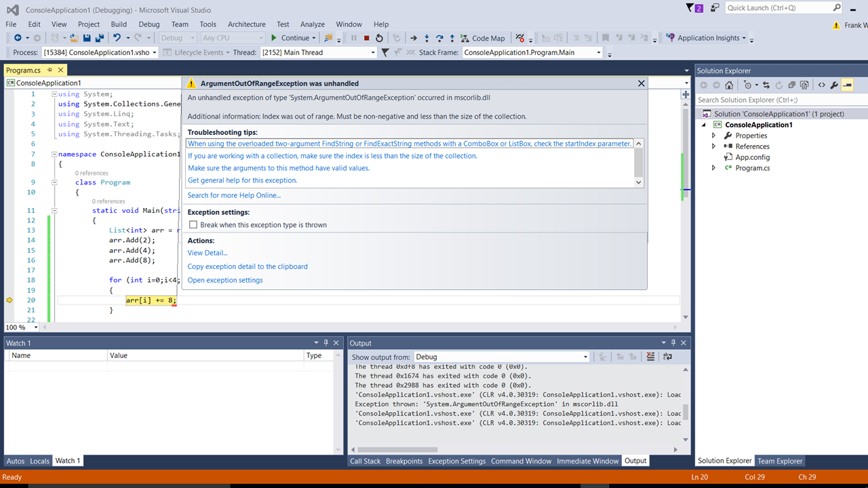Click the Save All toolbar icon
868x488 pixels.
(99, 38)
